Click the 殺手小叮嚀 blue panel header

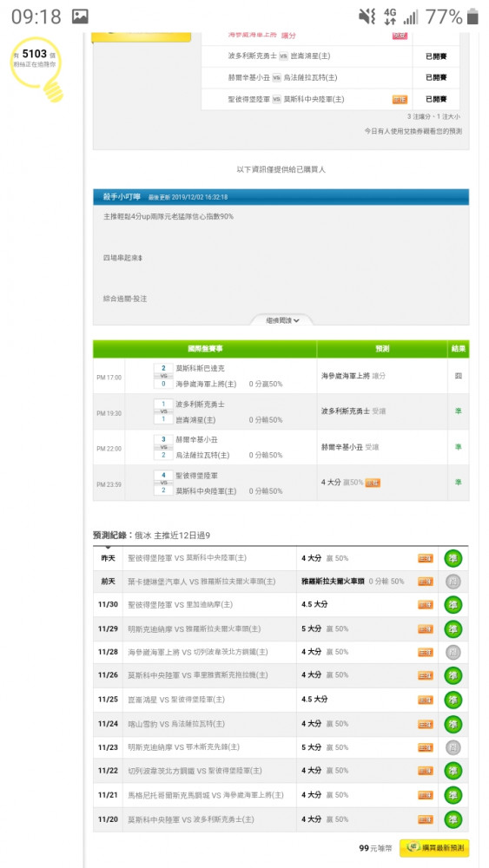(x=281, y=196)
